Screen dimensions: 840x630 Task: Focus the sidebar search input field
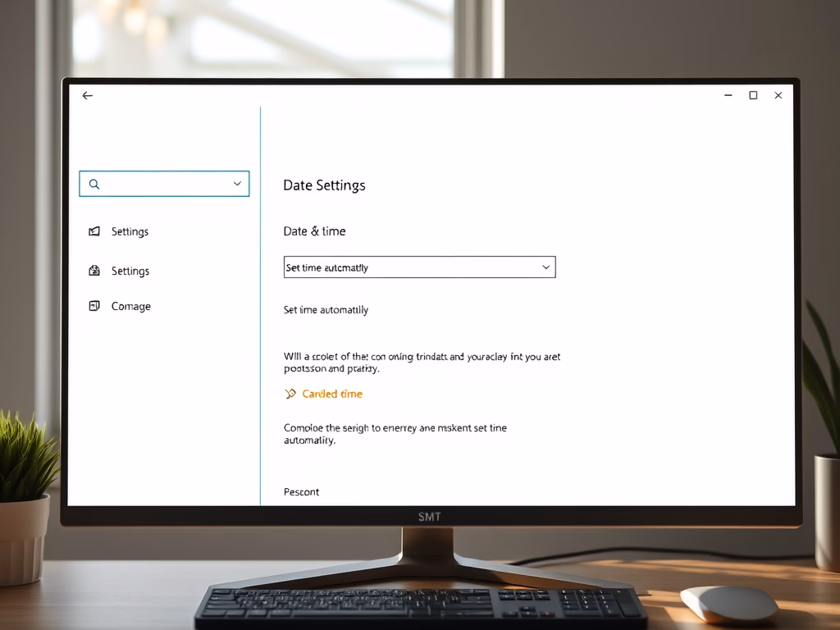click(164, 184)
